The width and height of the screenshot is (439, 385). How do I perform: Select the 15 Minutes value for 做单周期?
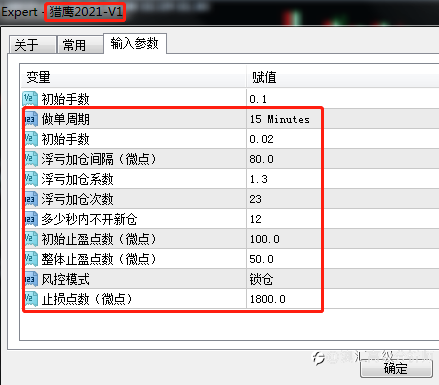pos(280,119)
